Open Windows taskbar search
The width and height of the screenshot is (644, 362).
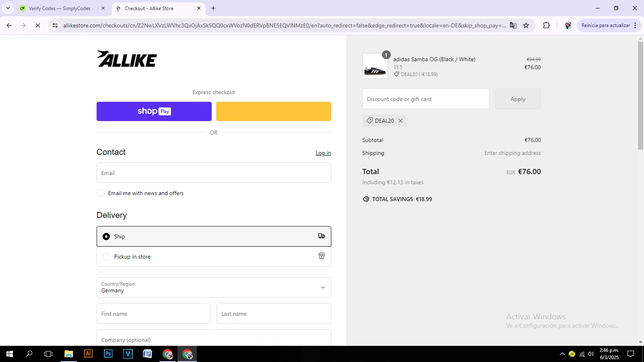pos(29,354)
